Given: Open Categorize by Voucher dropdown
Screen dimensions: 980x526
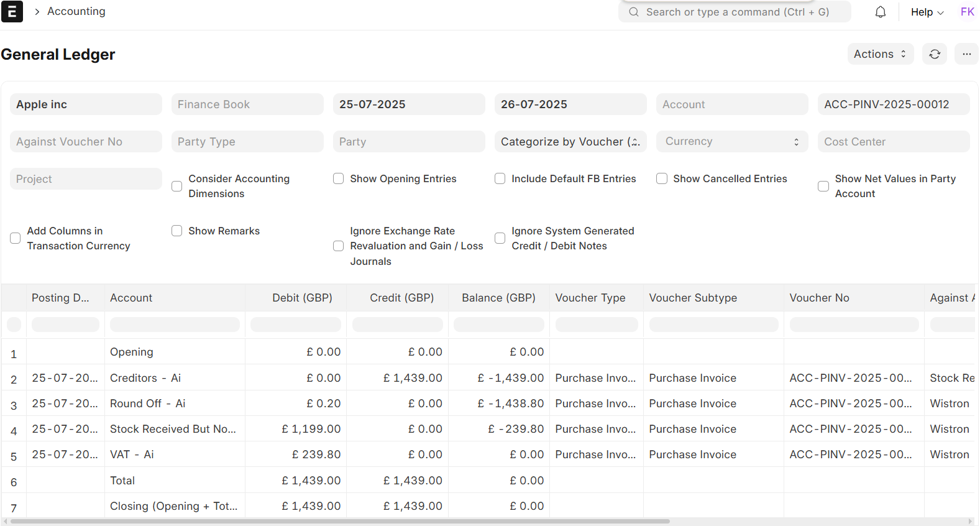Looking at the screenshot, I should (570, 142).
